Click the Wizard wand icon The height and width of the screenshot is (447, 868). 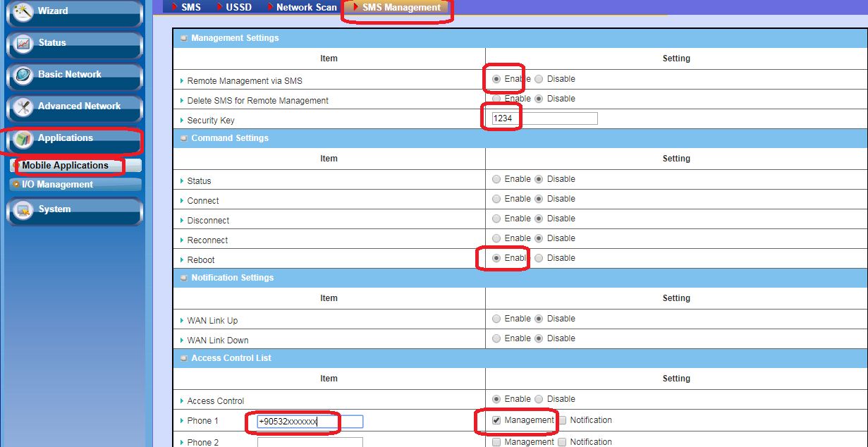tap(23, 12)
